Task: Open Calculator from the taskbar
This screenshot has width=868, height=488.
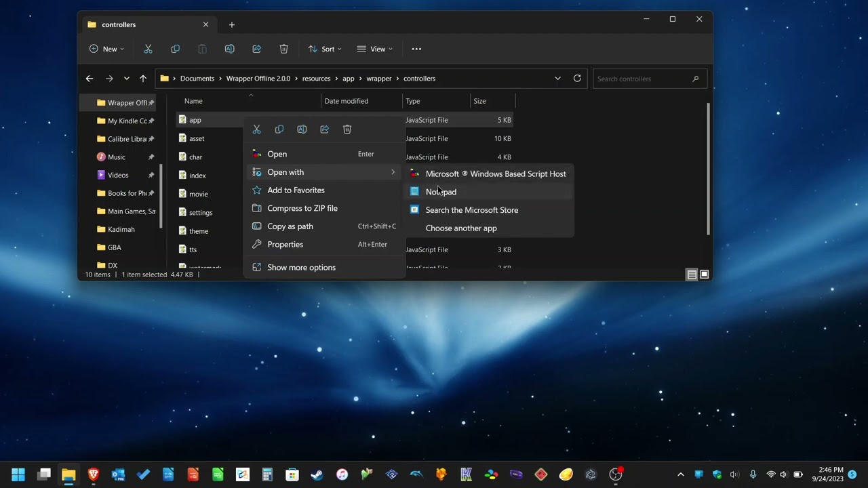Action: coord(267,474)
